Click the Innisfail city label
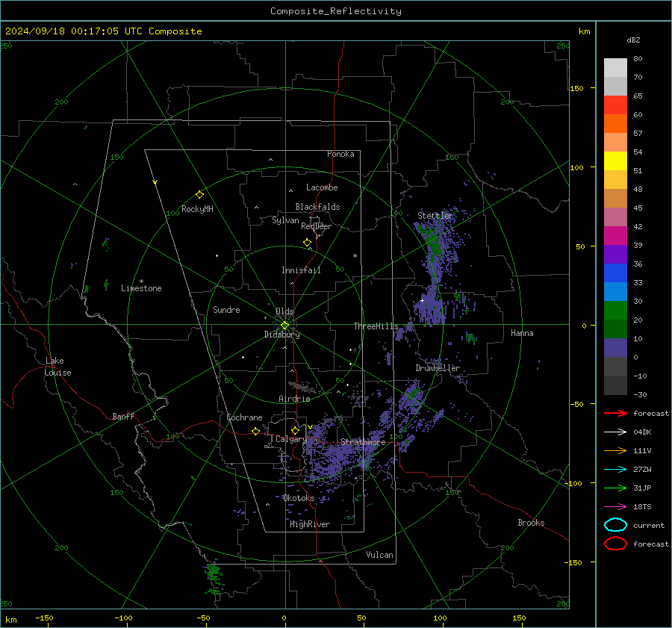Viewport: 672px width, 628px height. pyautogui.click(x=301, y=270)
